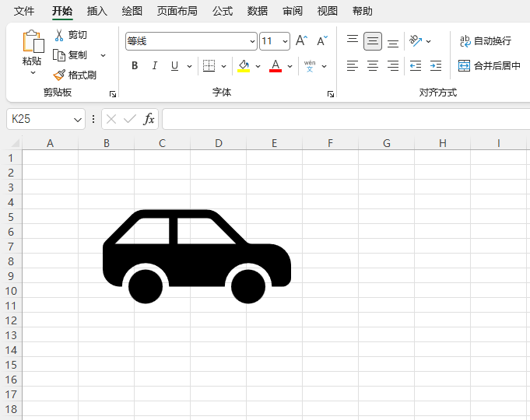Apply yellow fill color bucket
Image resolution: width=530 pixels, height=420 pixels.
pyautogui.click(x=244, y=65)
